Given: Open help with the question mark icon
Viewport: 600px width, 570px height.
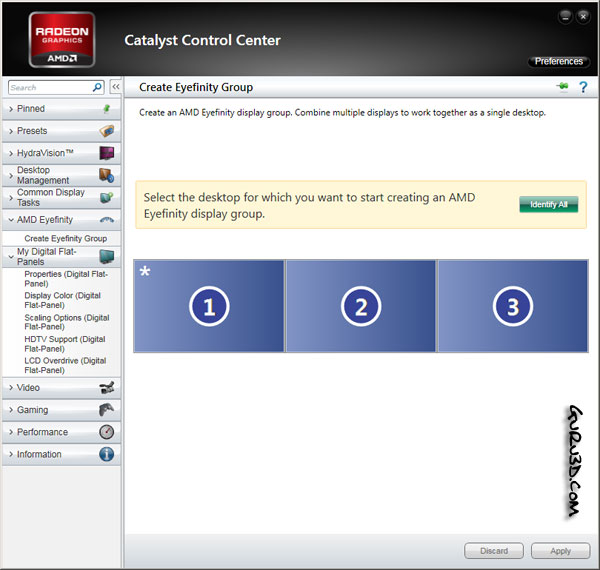Looking at the screenshot, I should point(582,88).
